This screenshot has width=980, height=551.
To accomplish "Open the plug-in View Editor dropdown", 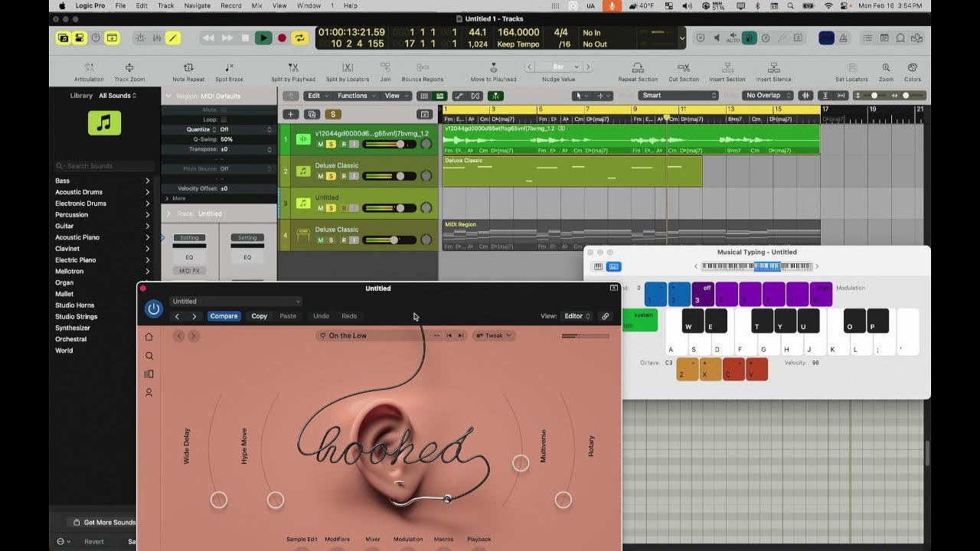I will [x=577, y=316].
